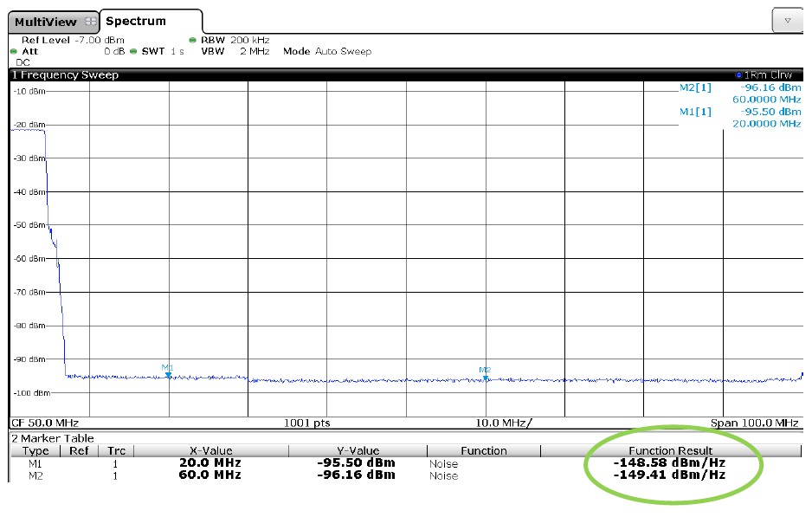
Task: Click the Ref Level -7.00 dBm setting
Action: pyautogui.click(x=73, y=40)
